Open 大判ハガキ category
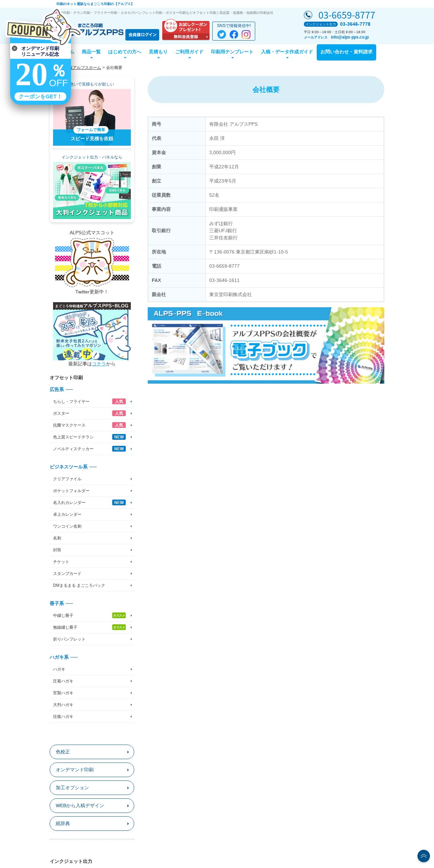 (x=92, y=705)
